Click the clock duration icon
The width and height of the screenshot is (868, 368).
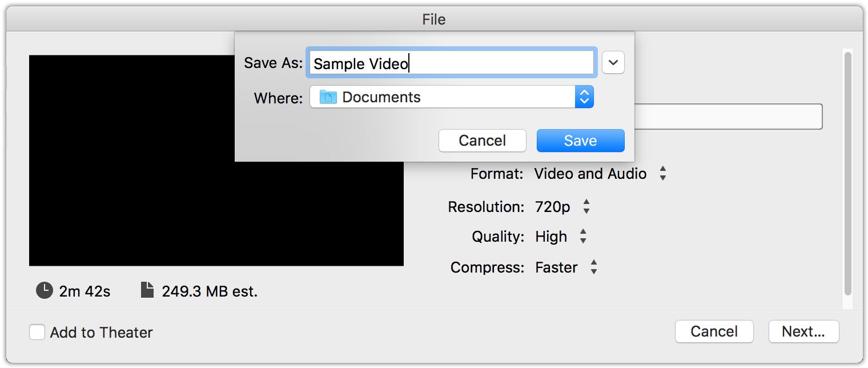point(45,291)
